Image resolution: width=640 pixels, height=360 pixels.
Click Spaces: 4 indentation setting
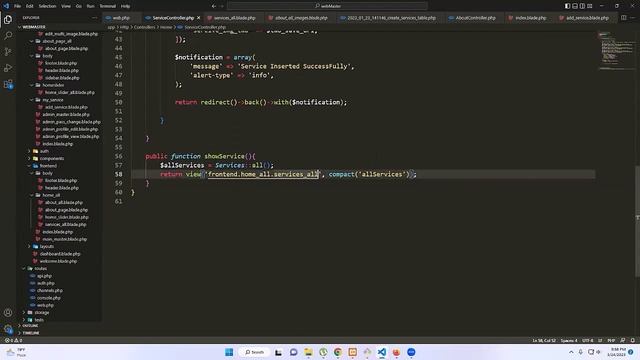pyautogui.click(x=569, y=340)
